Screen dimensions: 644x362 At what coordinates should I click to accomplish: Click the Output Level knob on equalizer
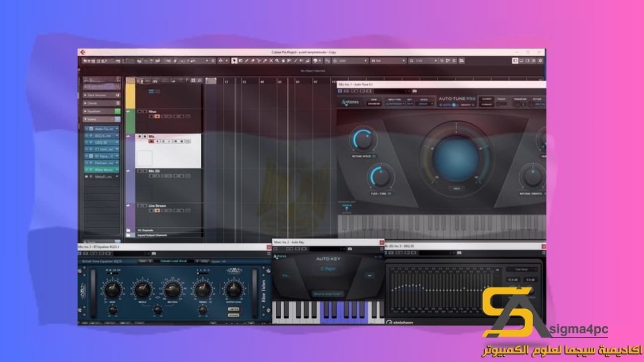click(x=233, y=289)
